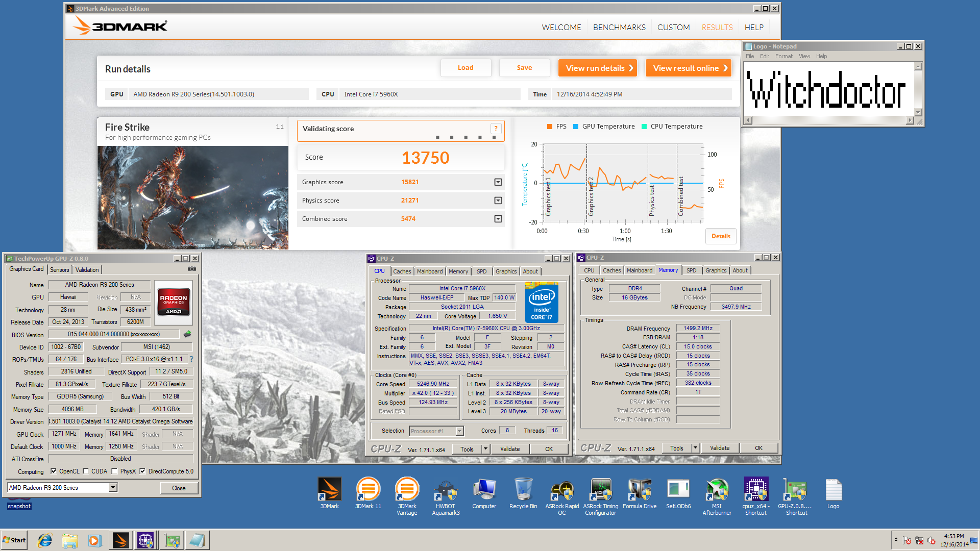This screenshot has height=551, width=980.
Task: Expand the Graphics score details
Action: tap(498, 182)
